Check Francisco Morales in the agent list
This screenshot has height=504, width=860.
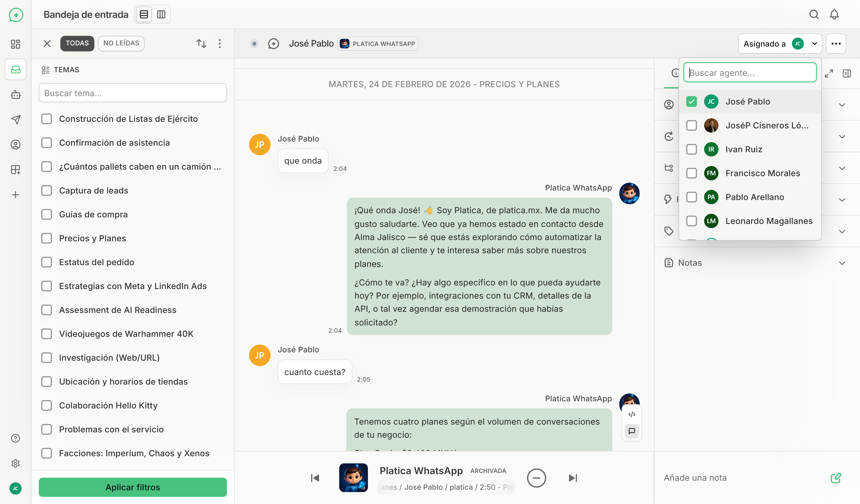[692, 173]
